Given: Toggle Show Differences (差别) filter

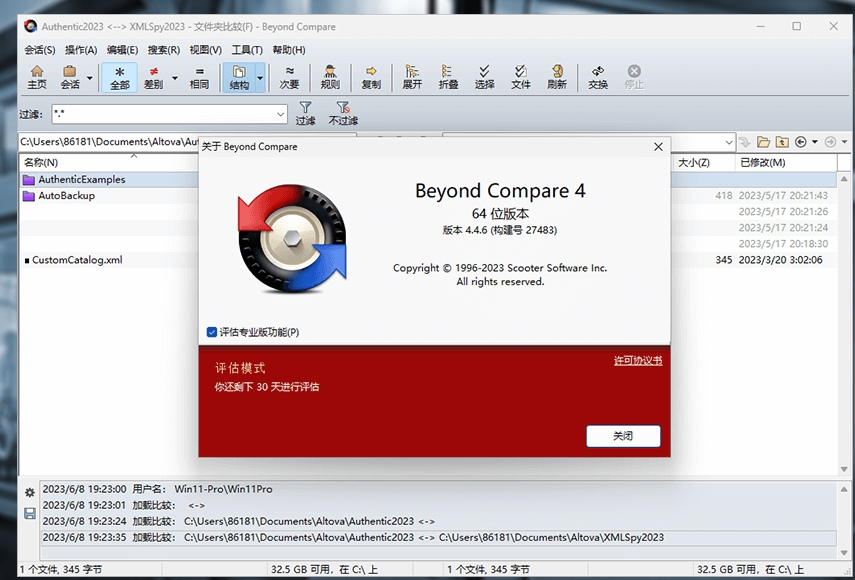Looking at the screenshot, I should coord(153,77).
